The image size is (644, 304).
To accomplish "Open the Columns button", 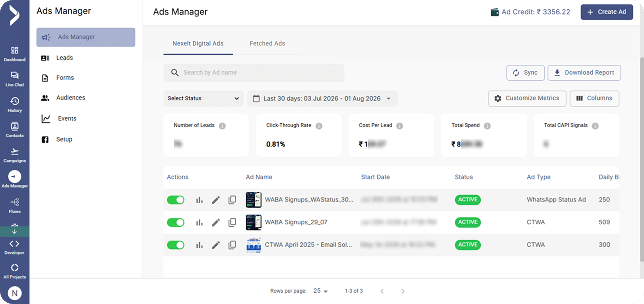I will (x=594, y=99).
